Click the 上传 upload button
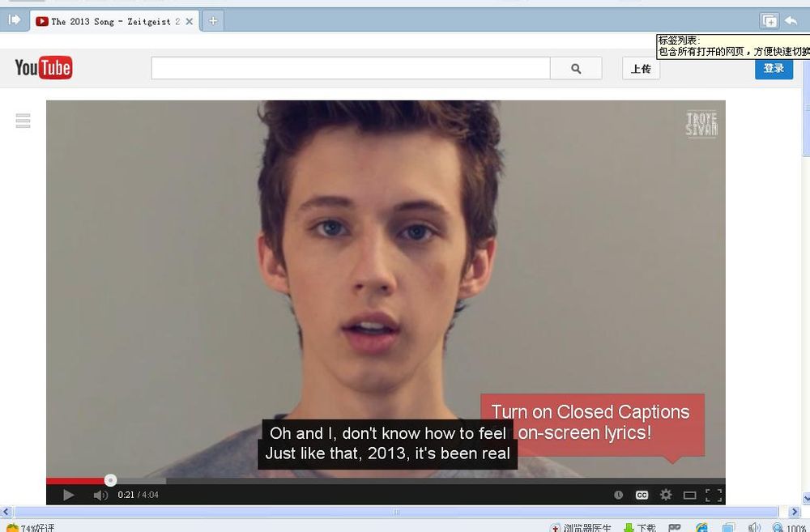Image resolution: width=810 pixels, height=532 pixels. (x=641, y=68)
